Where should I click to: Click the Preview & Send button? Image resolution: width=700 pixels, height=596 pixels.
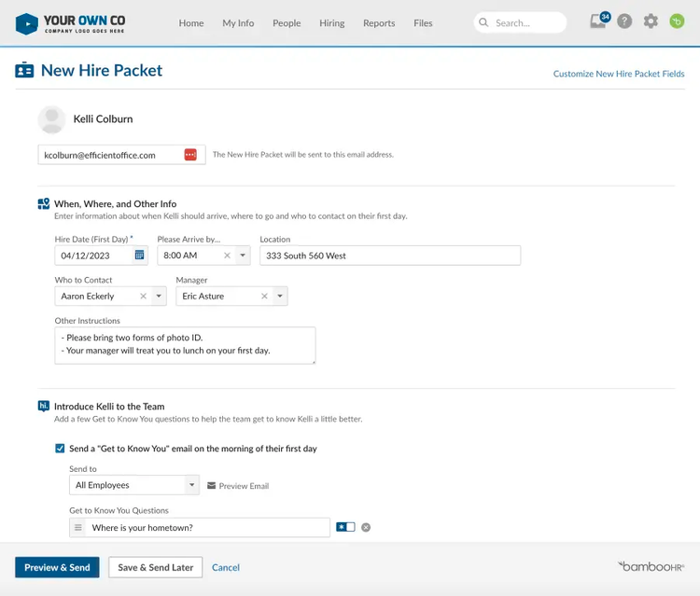57,567
